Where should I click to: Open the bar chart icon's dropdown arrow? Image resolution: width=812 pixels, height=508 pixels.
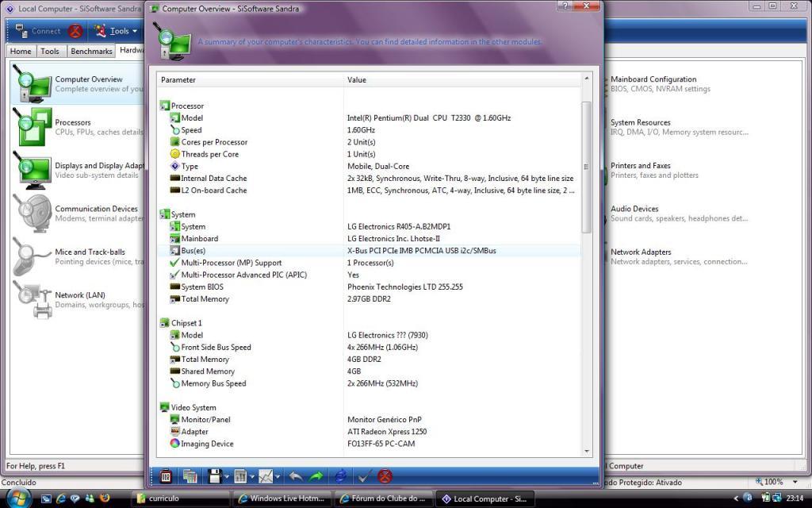251,476
